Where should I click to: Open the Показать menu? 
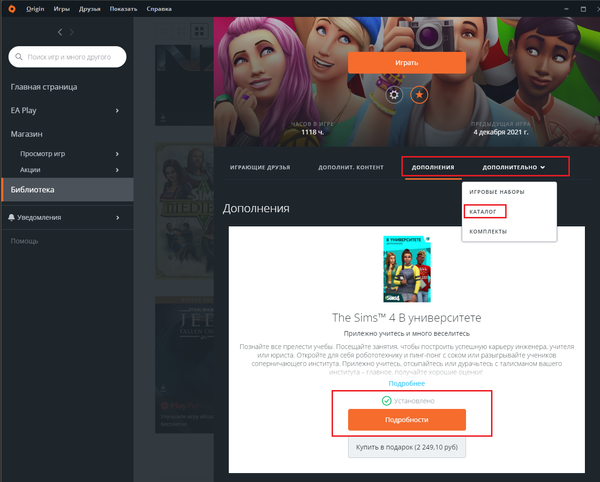pyautogui.click(x=123, y=9)
